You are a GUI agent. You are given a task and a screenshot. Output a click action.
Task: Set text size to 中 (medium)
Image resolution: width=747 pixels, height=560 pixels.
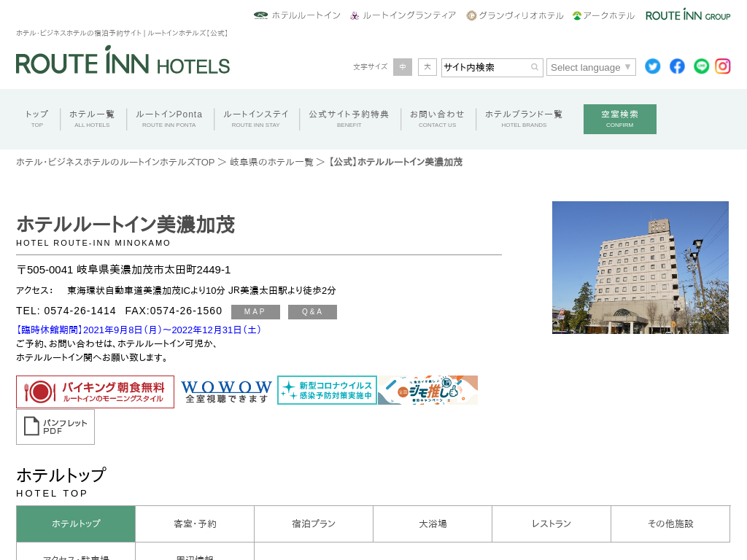tap(403, 67)
